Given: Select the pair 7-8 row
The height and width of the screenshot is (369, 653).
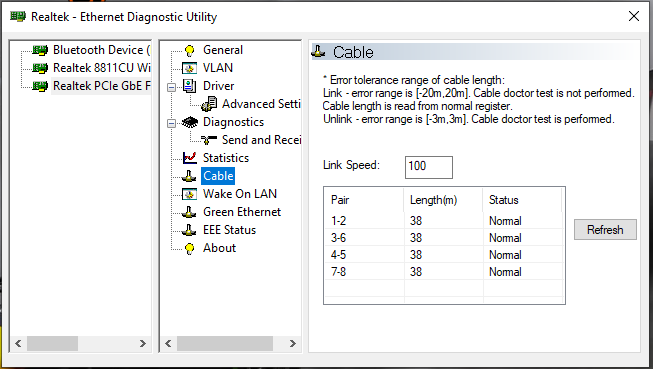Looking at the screenshot, I should pyautogui.click(x=444, y=272).
